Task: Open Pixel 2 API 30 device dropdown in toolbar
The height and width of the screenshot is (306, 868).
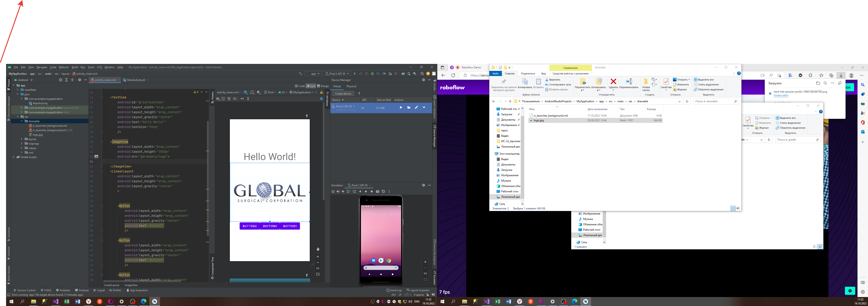Action: 337,74
